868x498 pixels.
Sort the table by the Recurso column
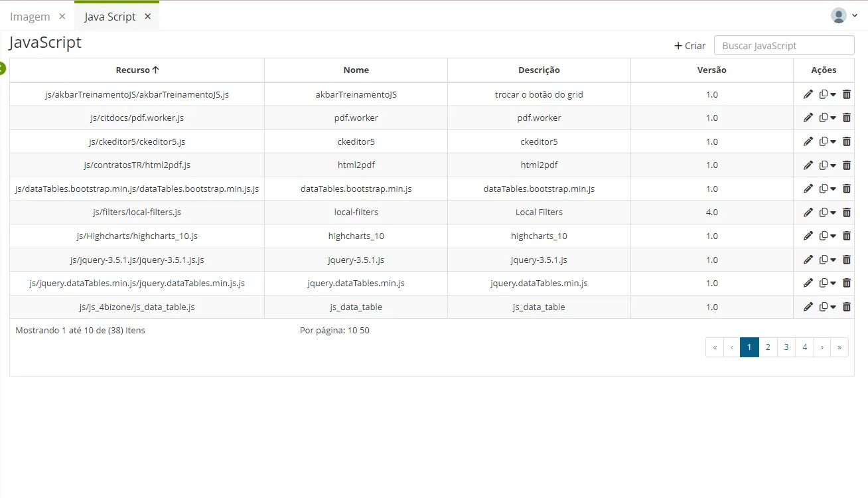(x=137, y=70)
